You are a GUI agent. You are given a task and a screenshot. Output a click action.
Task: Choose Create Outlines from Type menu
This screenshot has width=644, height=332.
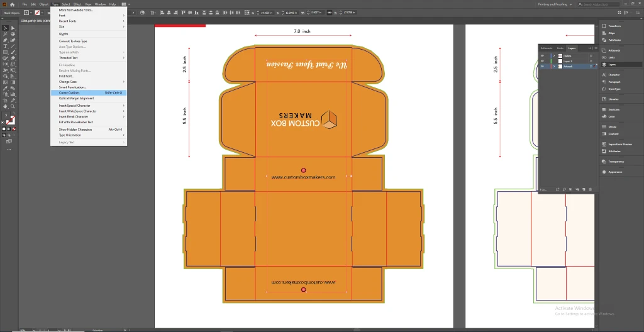[x=69, y=92]
